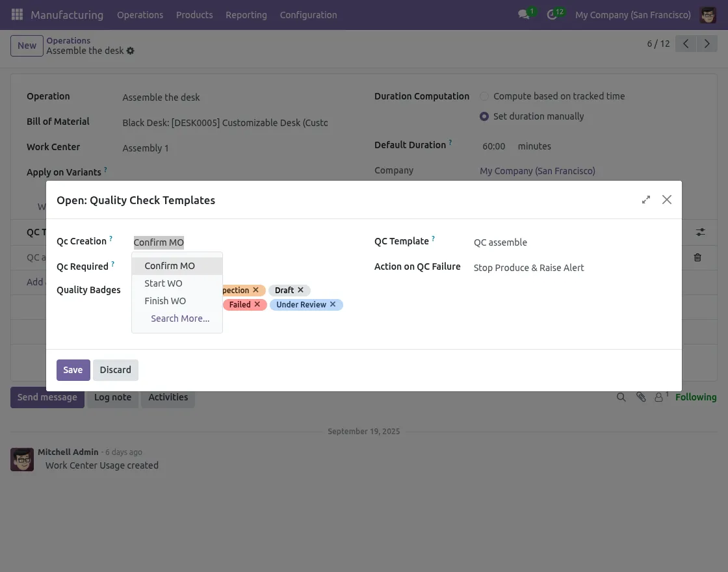Click Log note button

pos(113,397)
